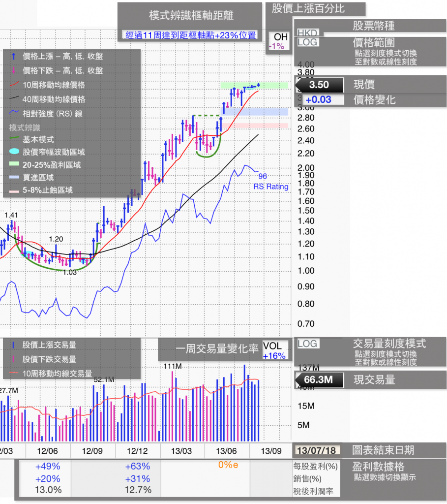Click the red 10-week moving average legend line
The width and height of the screenshot is (447, 504).
(x=14, y=85)
